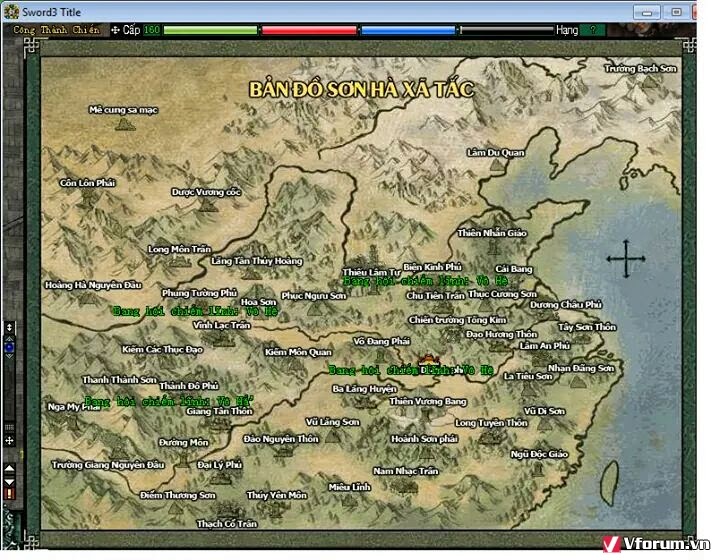Screen dimensions: 720x560
Task: Select Thanh Thành Sơn location
Action: pyautogui.click(x=120, y=380)
